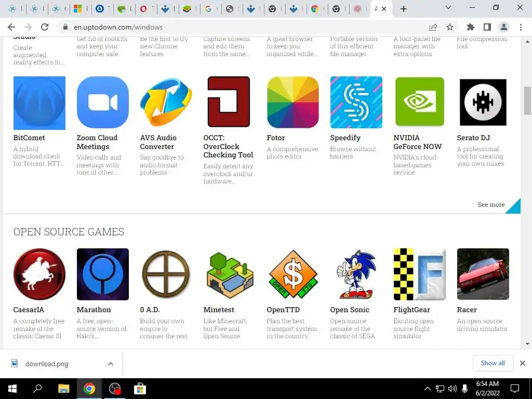This screenshot has width=532, height=399.
Task: Click the Marathon game icon
Action: tap(103, 274)
